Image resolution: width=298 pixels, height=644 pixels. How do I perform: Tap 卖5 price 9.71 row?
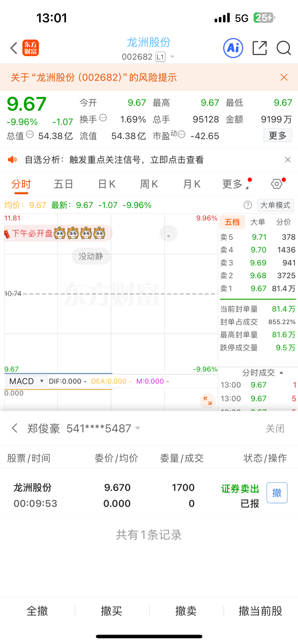(x=258, y=237)
